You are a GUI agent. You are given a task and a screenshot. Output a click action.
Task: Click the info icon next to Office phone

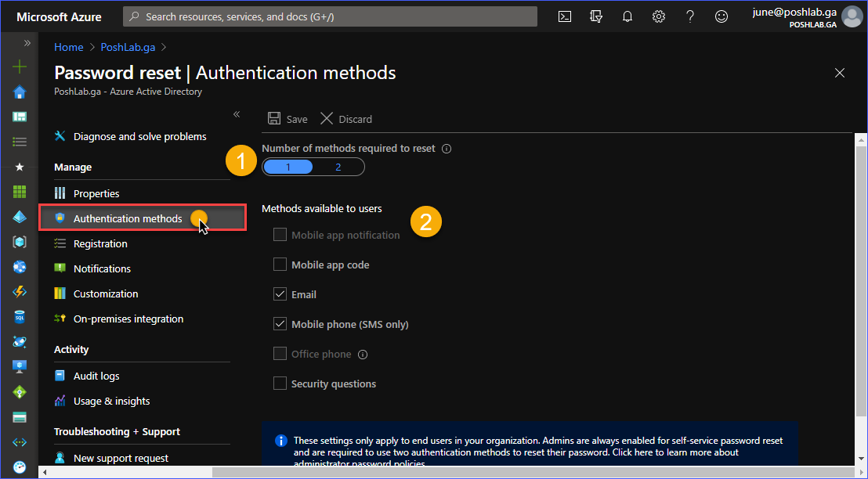[363, 355]
